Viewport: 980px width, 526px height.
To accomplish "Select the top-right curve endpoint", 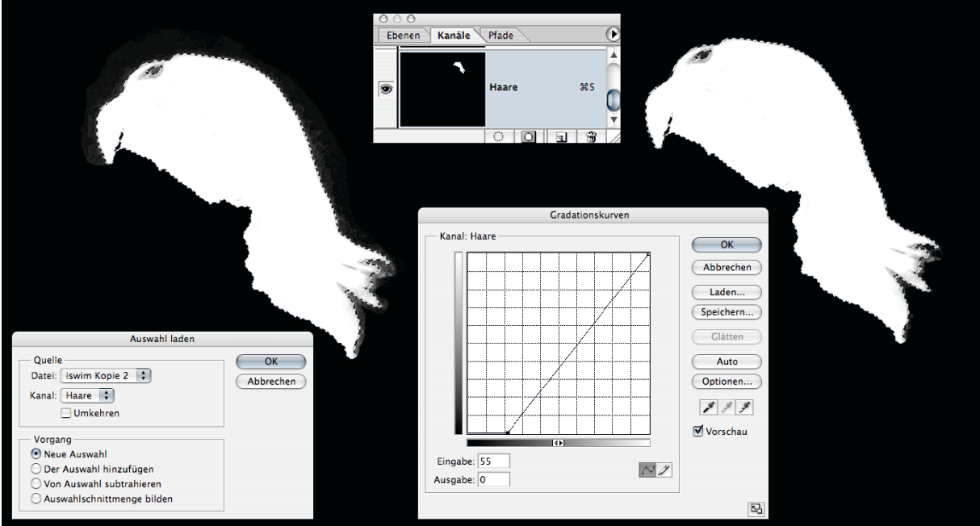I will [x=648, y=253].
